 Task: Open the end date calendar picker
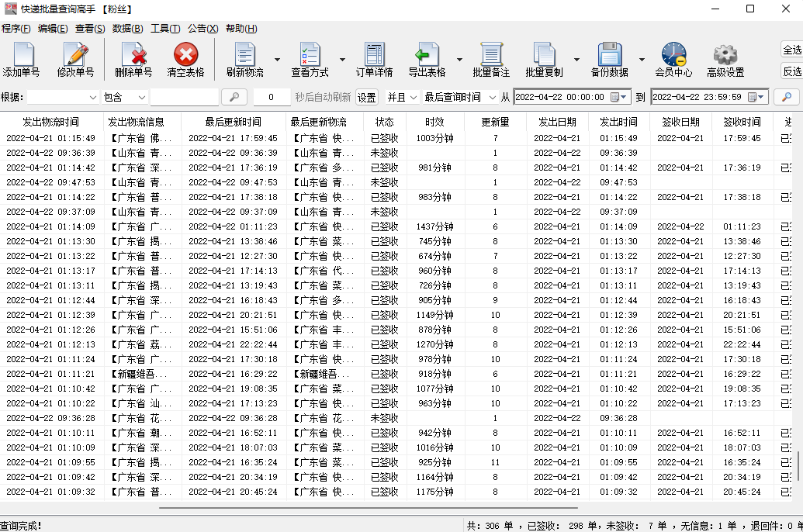pos(756,97)
